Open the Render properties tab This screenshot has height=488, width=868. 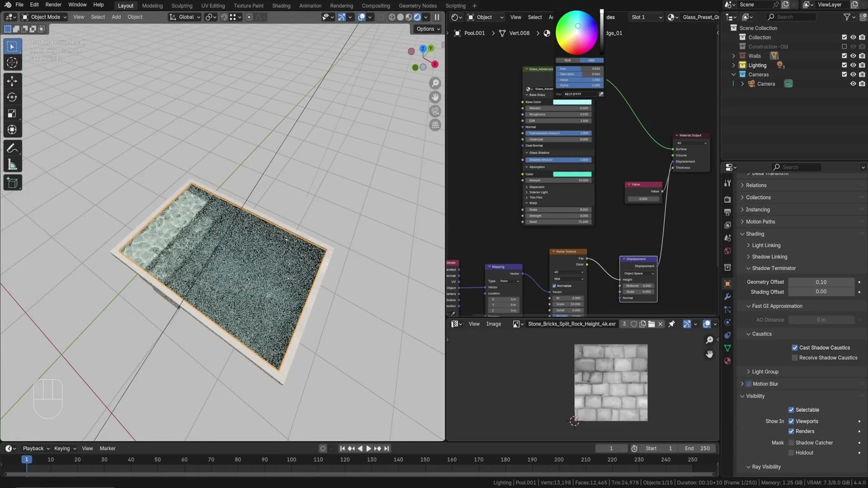coord(727,199)
